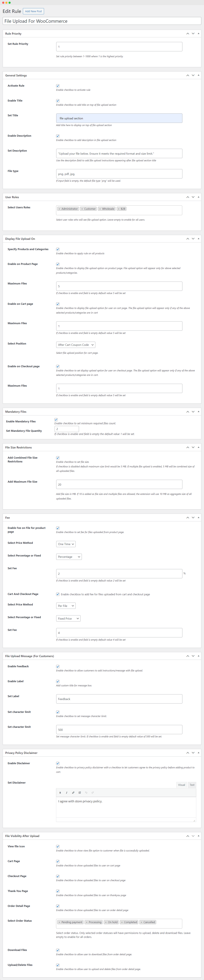Click the Add Maximum File Size field

pyautogui.click(x=119, y=484)
